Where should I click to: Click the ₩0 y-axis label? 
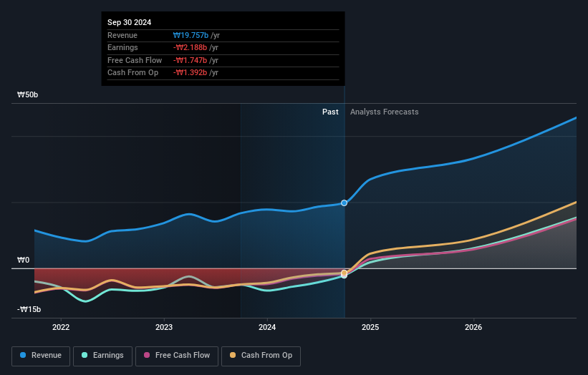[23, 260]
